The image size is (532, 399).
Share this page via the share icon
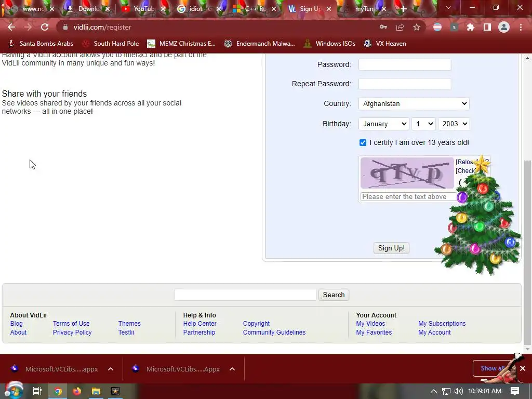coord(400,27)
